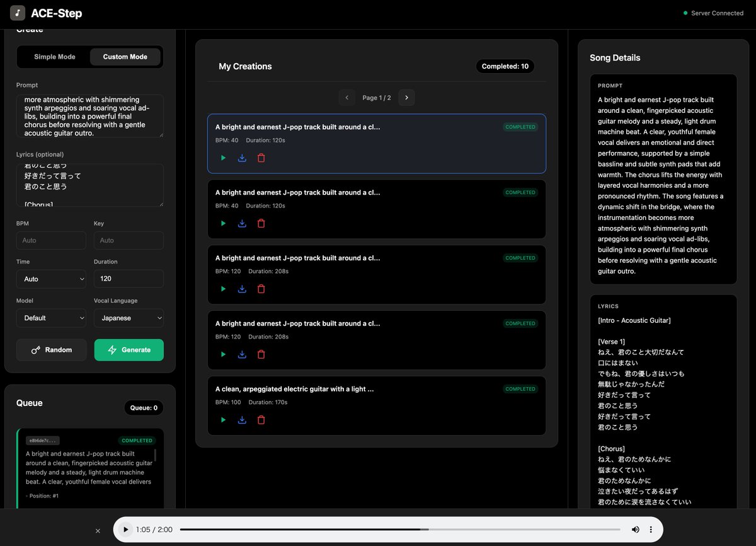Screen dimensions: 756x546
Task: Click the Server Connected status
Action: pos(713,13)
